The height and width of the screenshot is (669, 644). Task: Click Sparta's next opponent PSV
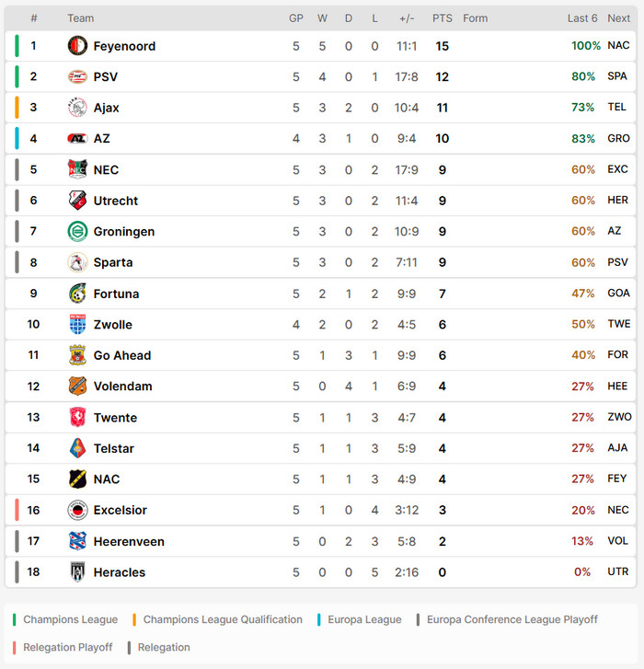pos(617,262)
